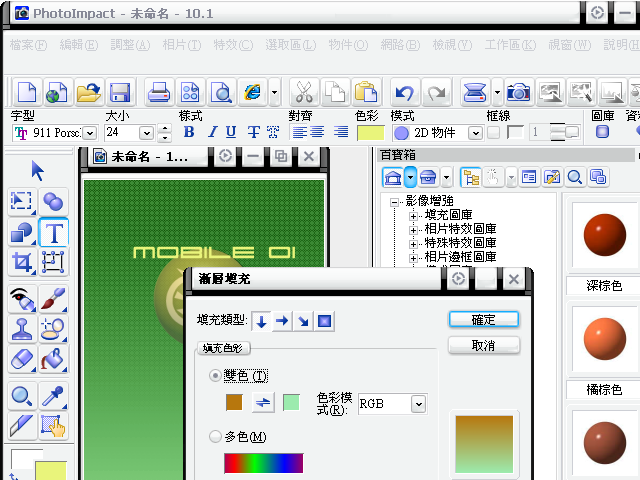Viewport: 640px width, 480px height.
Task: Collapse the 影像增強 tree node
Action: (x=394, y=202)
